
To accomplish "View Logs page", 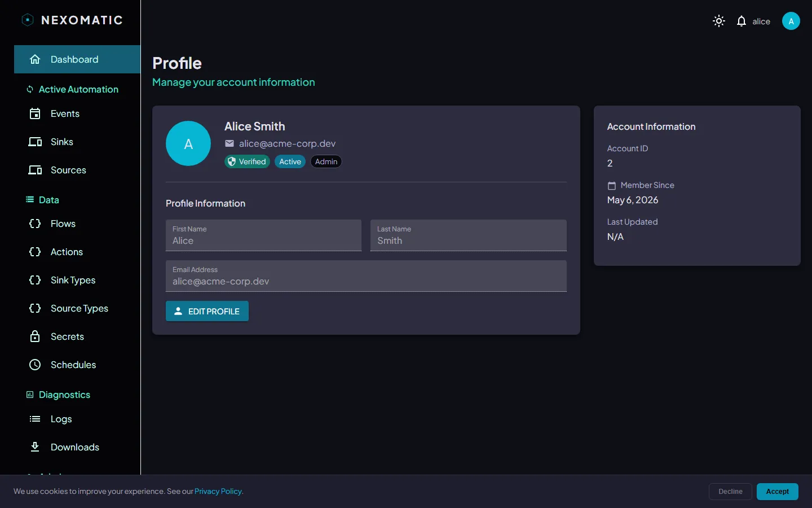I will 77,419.
